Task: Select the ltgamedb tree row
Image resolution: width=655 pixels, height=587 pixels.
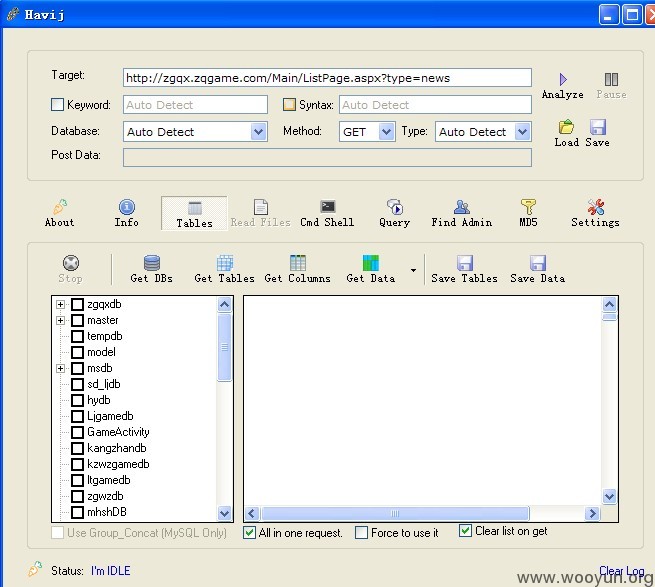Action: point(109,480)
